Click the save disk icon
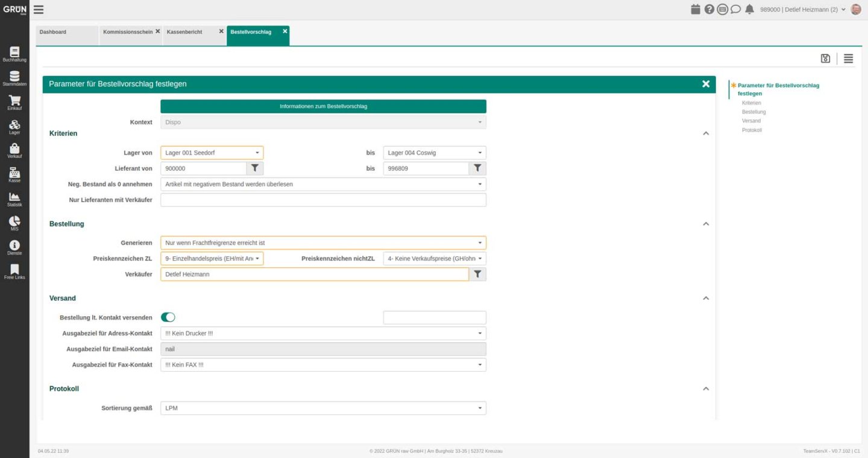Viewport: 868px width, 458px height. [x=825, y=59]
